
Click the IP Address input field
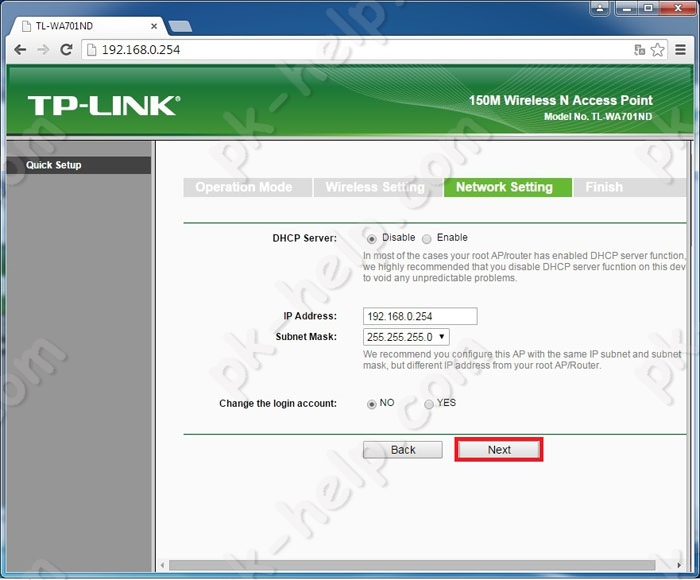(420, 316)
